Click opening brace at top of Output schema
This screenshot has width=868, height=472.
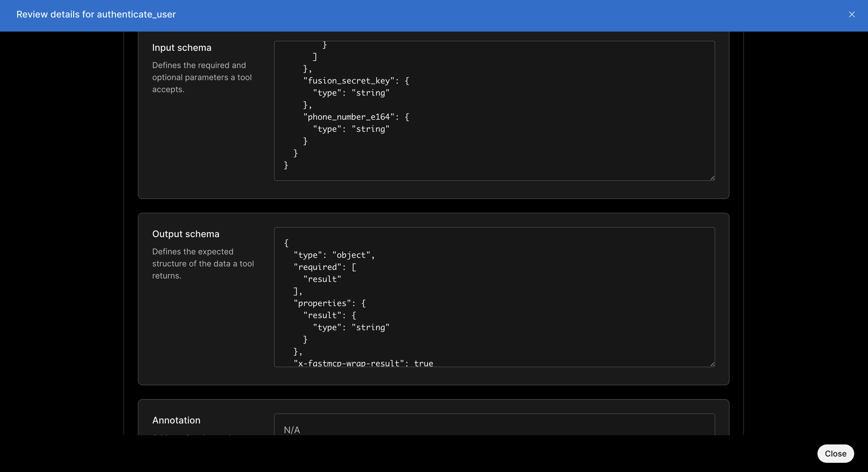click(286, 243)
